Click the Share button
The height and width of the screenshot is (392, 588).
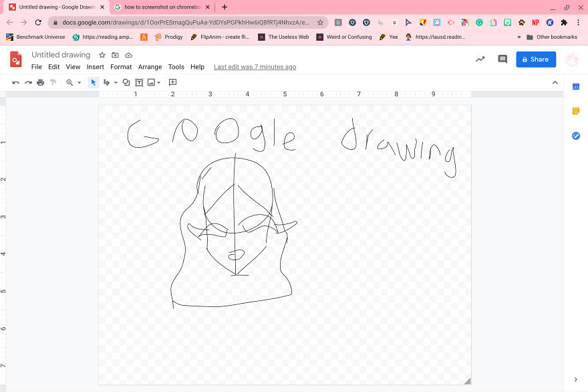pos(535,60)
